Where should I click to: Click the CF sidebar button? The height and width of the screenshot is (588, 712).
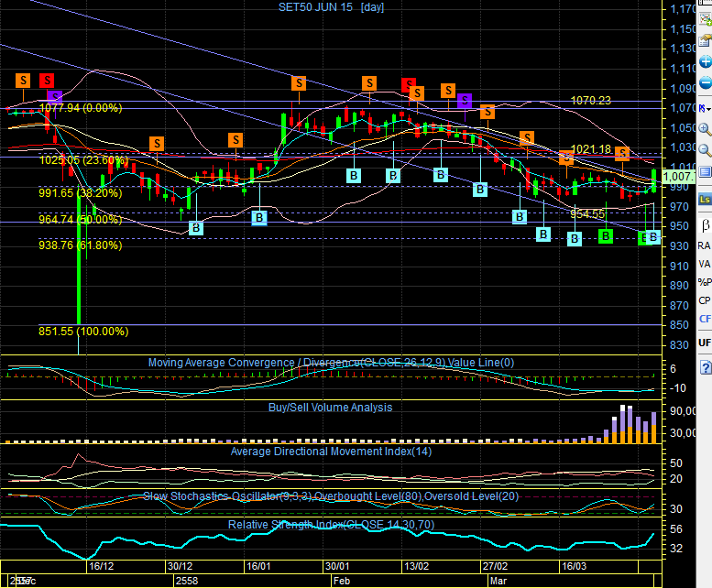coord(705,319)
